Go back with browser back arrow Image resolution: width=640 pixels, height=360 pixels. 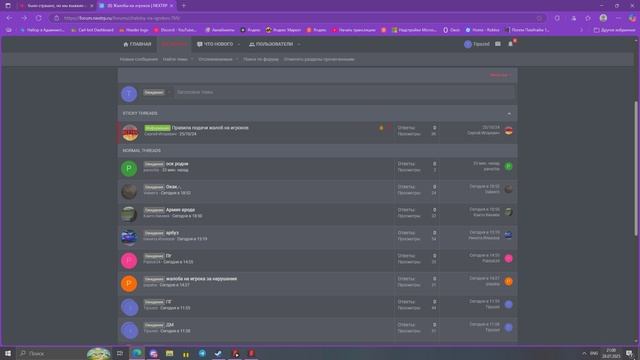pyautogui.click(x=9, y=18)
